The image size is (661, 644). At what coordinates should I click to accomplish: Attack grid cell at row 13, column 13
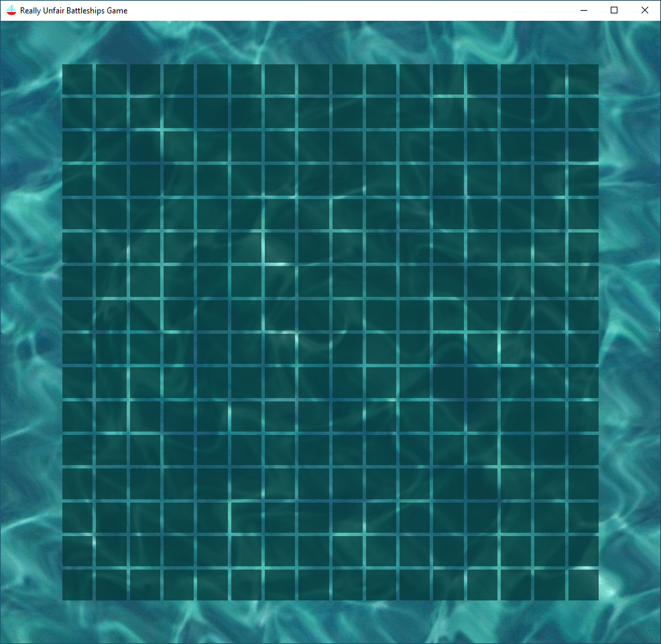coord(482,484)
